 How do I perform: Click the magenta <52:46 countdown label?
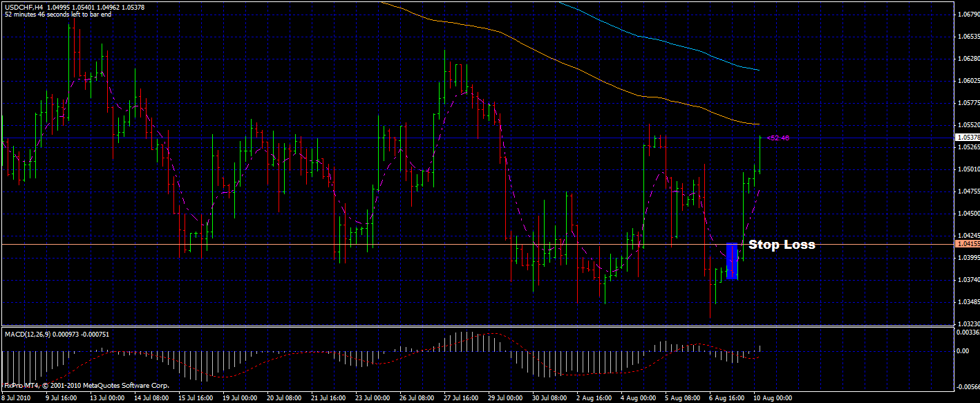coord(778,138)
